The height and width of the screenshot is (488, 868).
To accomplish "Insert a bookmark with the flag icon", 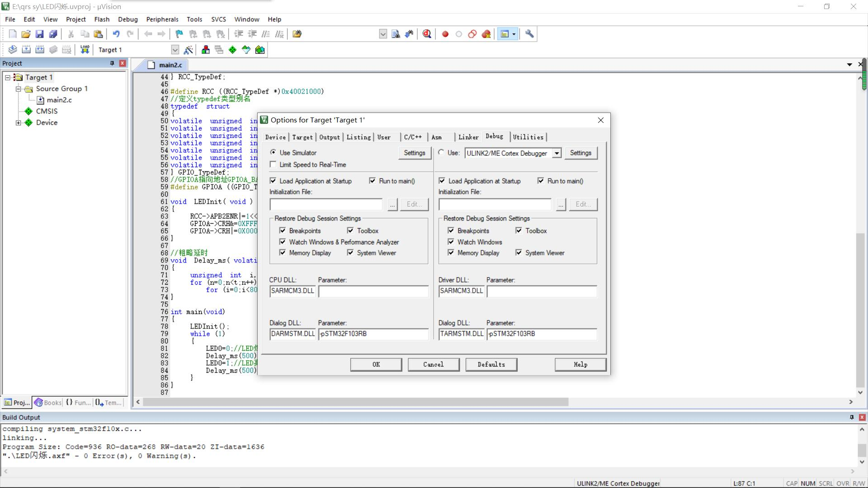I will coord(179,34).
